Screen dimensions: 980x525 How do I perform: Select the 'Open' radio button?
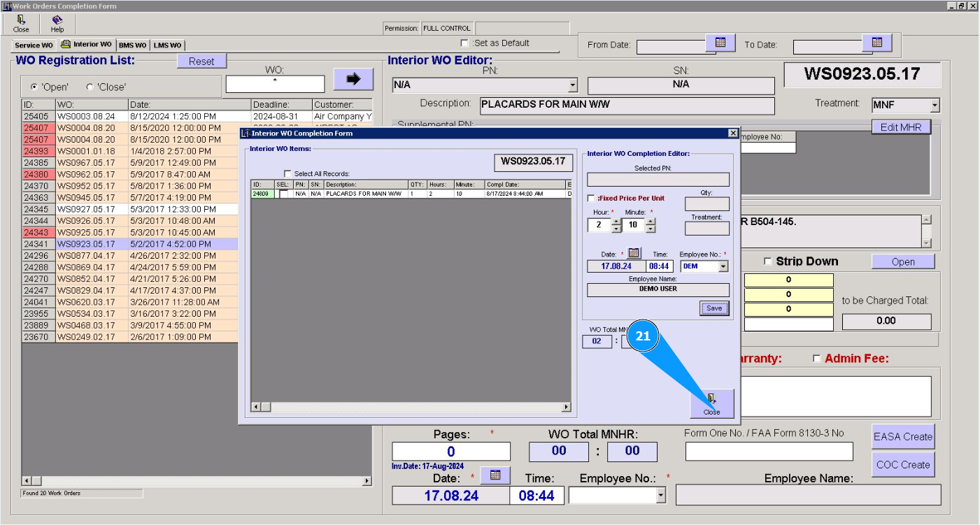34,87
